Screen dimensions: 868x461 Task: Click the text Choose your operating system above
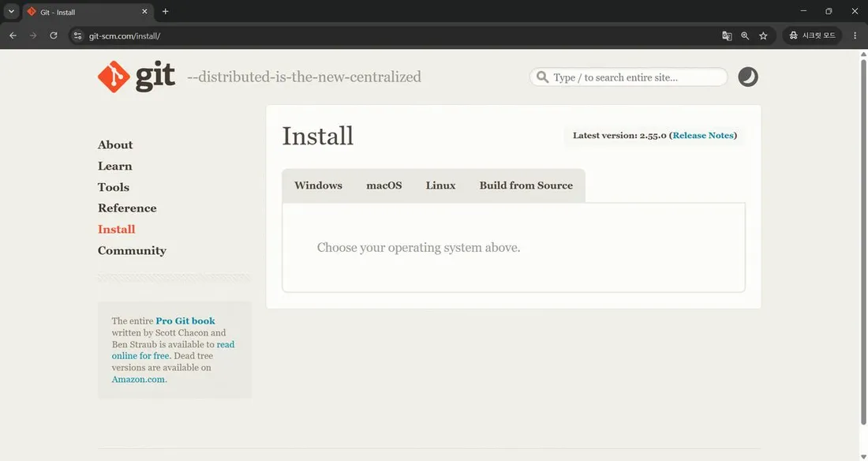pos(418,248)
